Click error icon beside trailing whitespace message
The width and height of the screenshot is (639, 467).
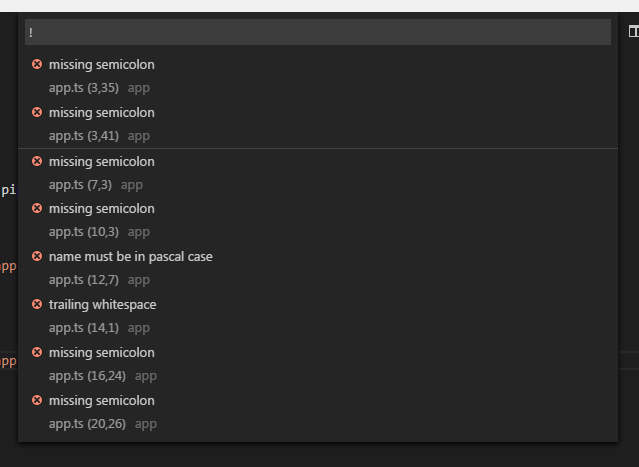tap(37, 304)
